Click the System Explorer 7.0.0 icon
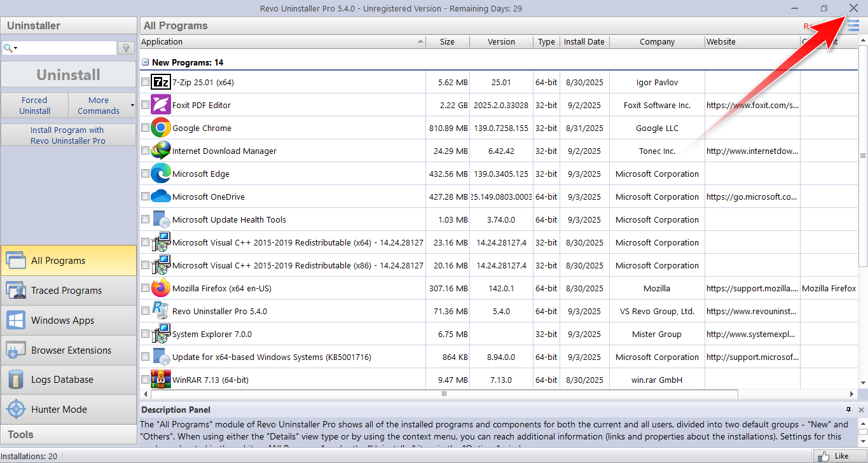The width and height of the screenshot is (868, 463). point(161,334)
